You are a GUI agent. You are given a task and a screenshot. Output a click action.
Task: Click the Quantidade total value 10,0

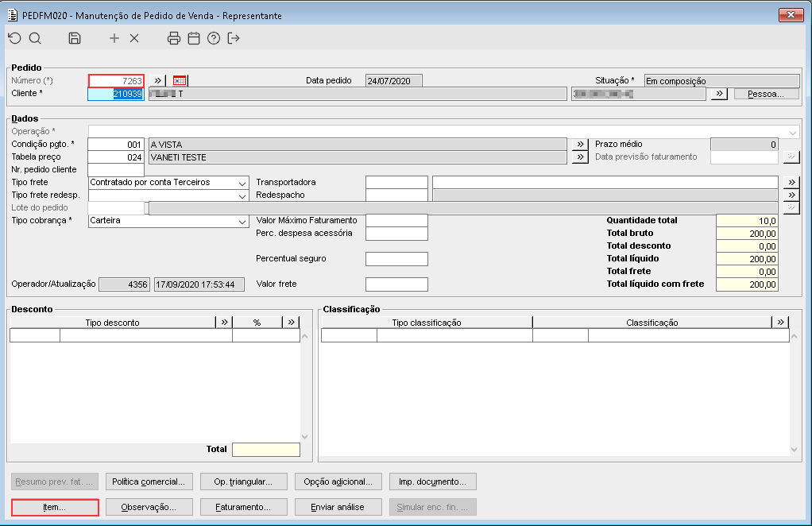[x=748, y=221]
